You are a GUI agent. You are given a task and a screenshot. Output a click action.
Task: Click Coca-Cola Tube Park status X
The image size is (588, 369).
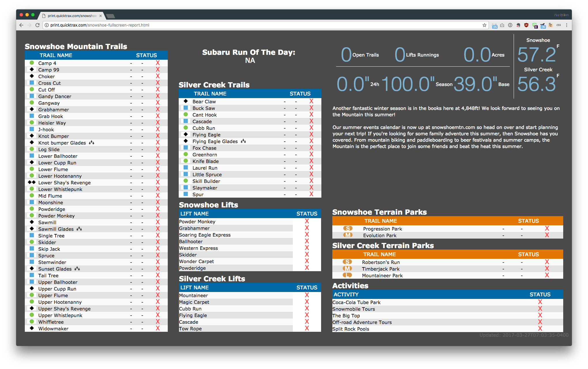click(x=540, y=302)
